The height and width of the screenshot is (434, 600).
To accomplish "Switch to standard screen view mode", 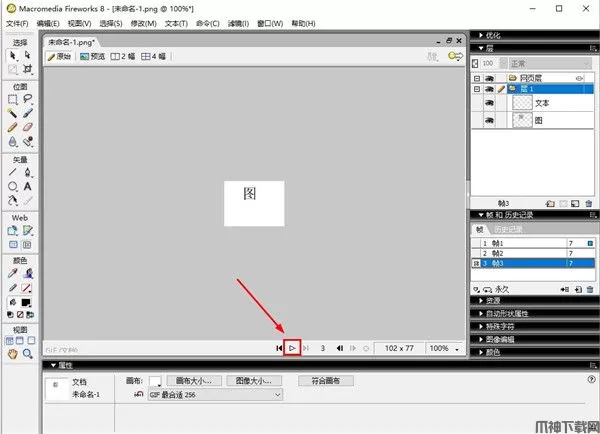I will 10,341.
